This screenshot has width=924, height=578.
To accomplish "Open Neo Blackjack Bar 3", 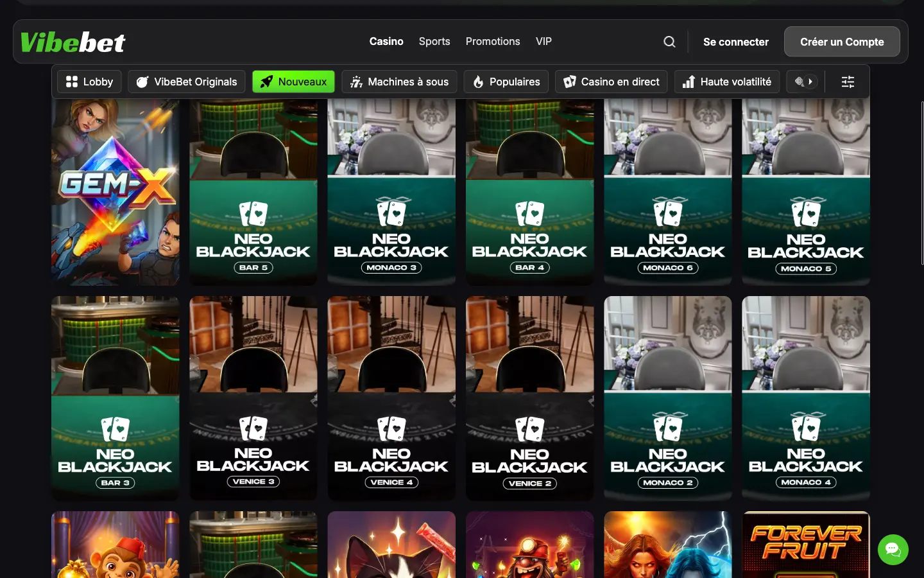I will click(116, 398).
